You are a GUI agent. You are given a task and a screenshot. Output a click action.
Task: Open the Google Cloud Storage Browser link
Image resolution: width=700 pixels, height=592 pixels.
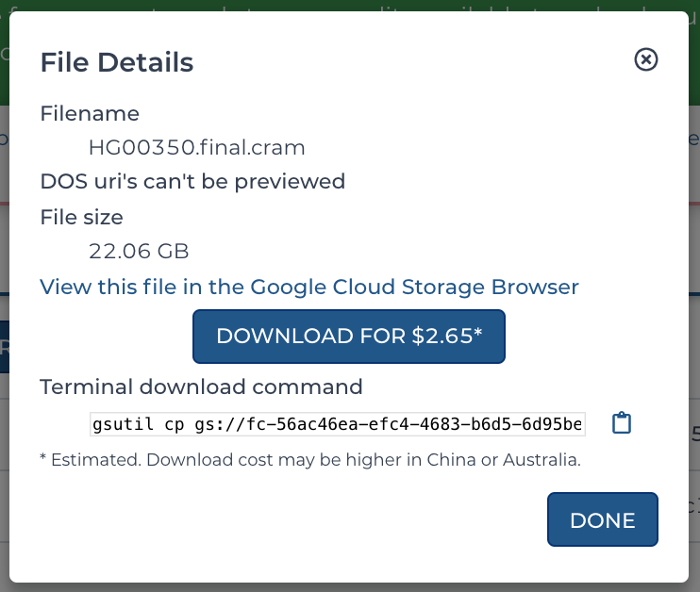(x=309, y=287)
